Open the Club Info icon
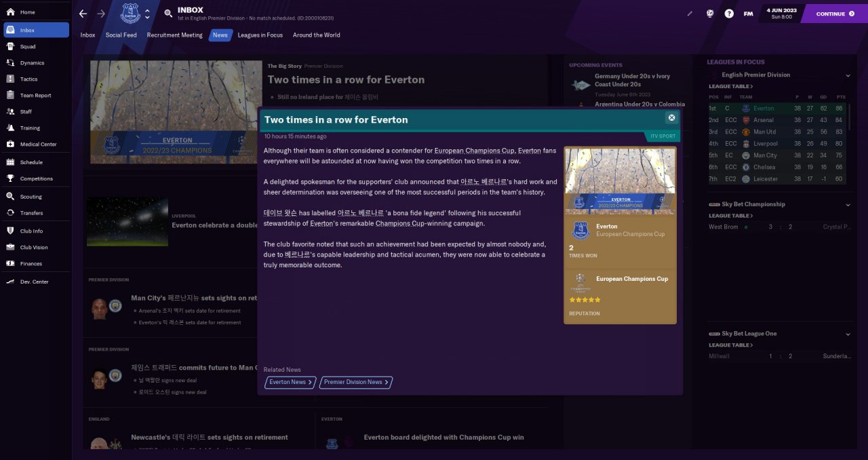 (x=10, y=231)
